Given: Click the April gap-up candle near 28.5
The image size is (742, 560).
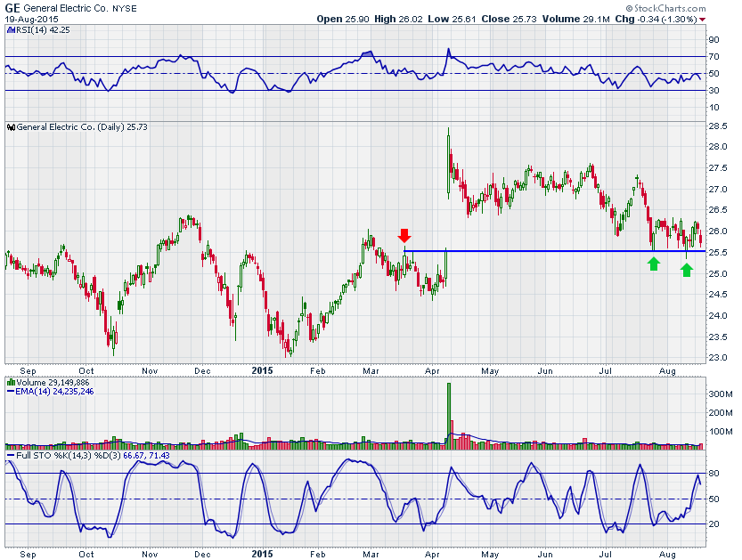Looking at the screenshot, I should click(x=449, y=163).
